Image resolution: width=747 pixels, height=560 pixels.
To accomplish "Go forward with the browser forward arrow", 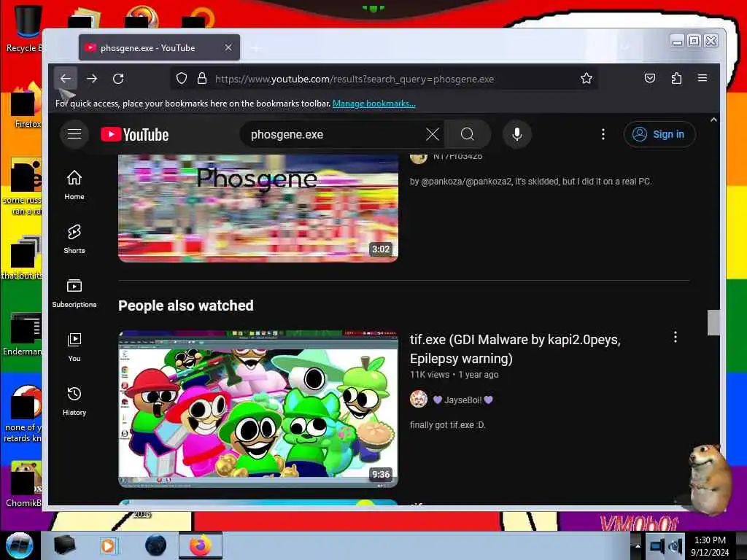I will [x=92, y=79].
